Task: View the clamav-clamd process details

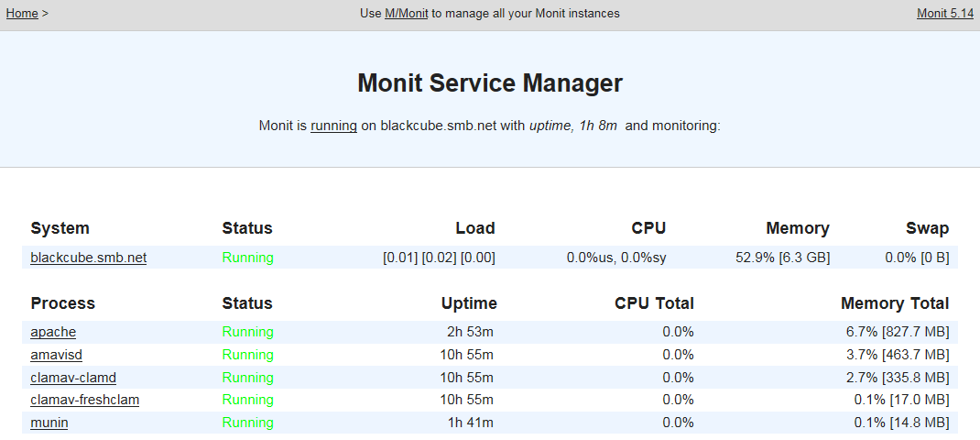Action: click(x=73, y=378)
